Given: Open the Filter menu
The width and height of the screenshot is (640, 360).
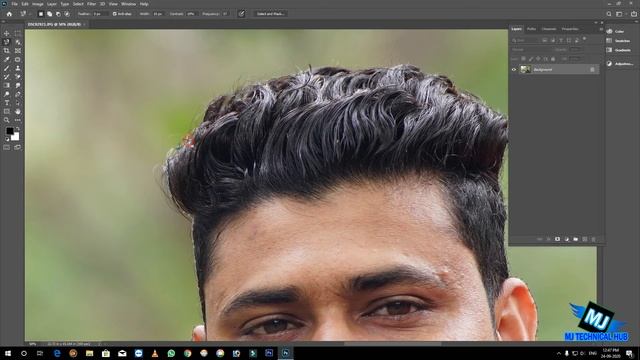Looking at the screenshot, I should click(x=91, y=4).
